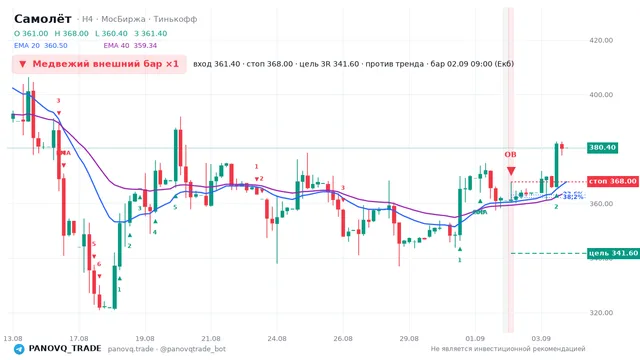
Task: Click the green 'цель 341.60' price tag
Action: tap(613, 253)
